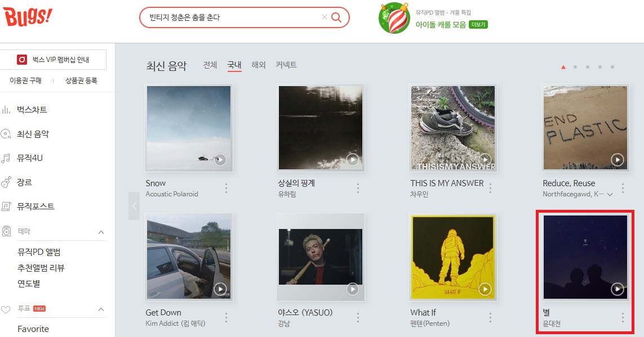This screenshot has width=644, height=337.
Task: Open 벅스차트 chart icon
Action: tap(6, 110)
